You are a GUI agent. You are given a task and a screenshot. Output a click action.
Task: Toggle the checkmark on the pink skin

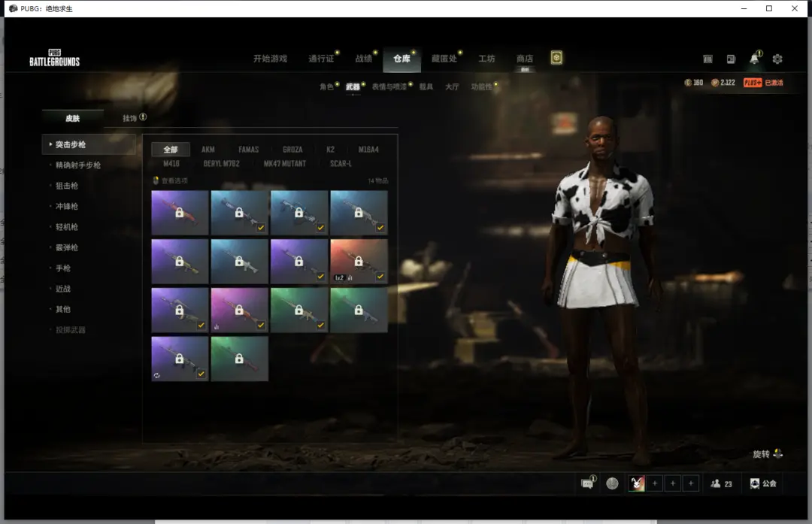[261, 326]
